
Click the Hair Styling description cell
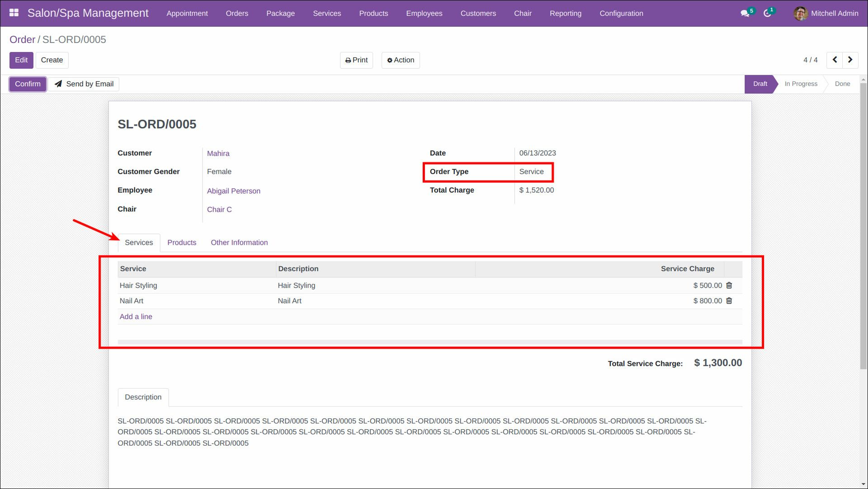point(375,285)
